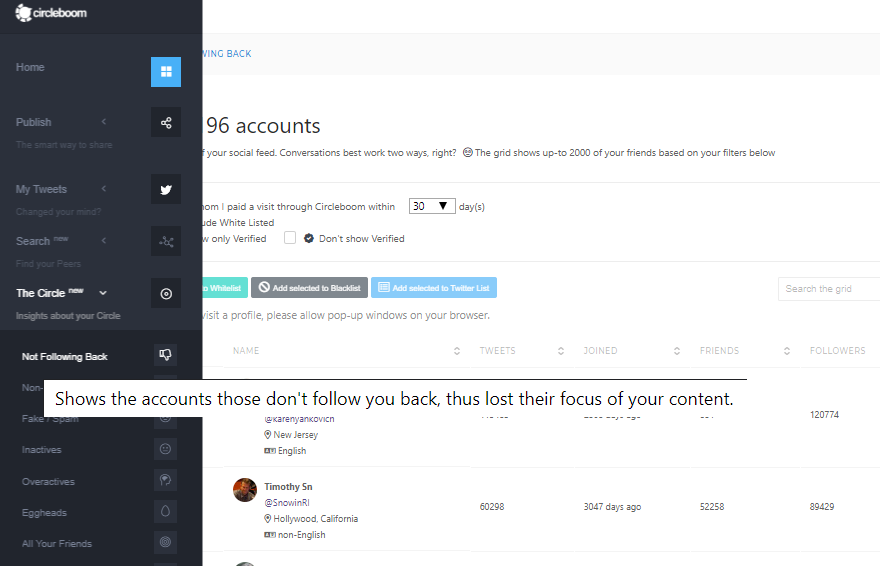Select Inactives in sidebar

(42, 450)
